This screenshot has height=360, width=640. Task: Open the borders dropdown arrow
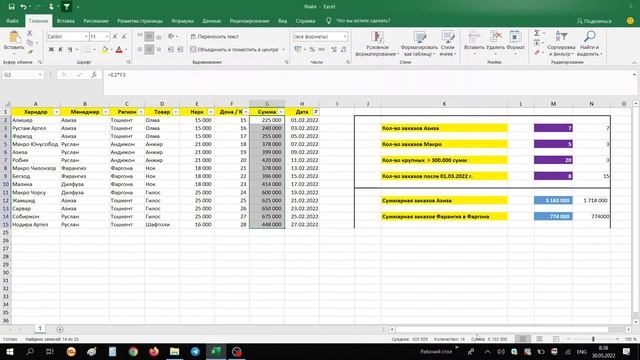(x=94, y=49)
